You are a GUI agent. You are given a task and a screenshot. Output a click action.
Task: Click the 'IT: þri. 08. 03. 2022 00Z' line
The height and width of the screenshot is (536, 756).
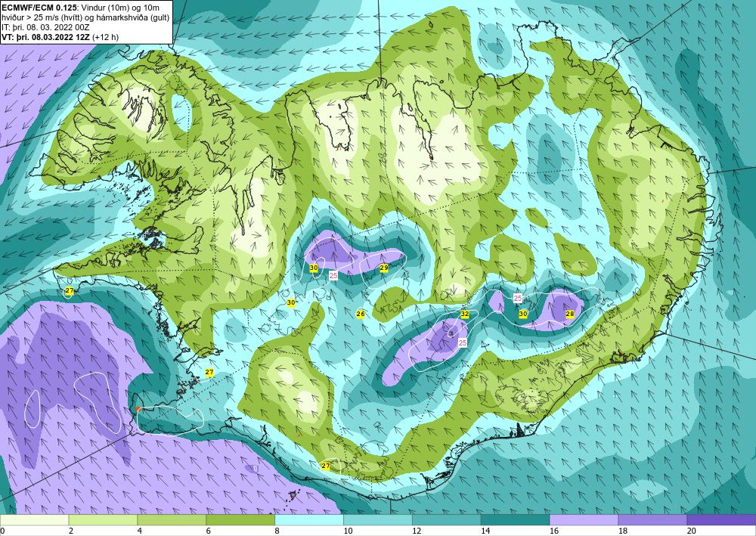click(45, 27)
